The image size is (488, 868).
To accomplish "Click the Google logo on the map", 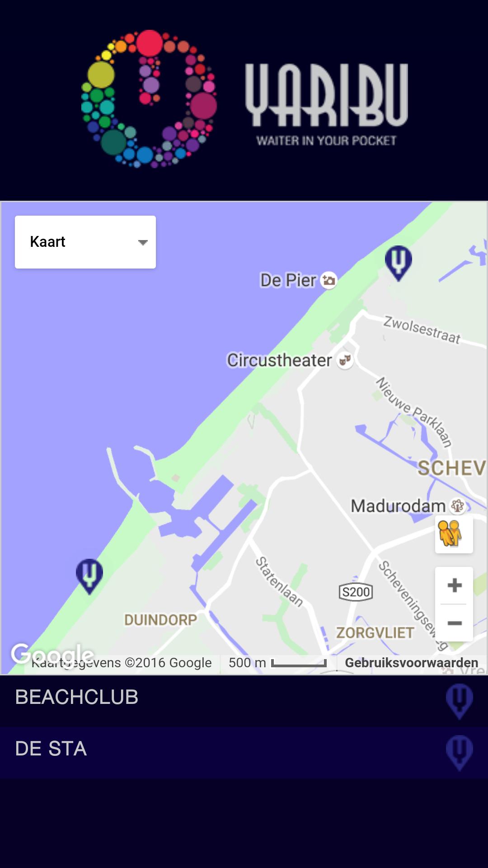I will (52, 654).
